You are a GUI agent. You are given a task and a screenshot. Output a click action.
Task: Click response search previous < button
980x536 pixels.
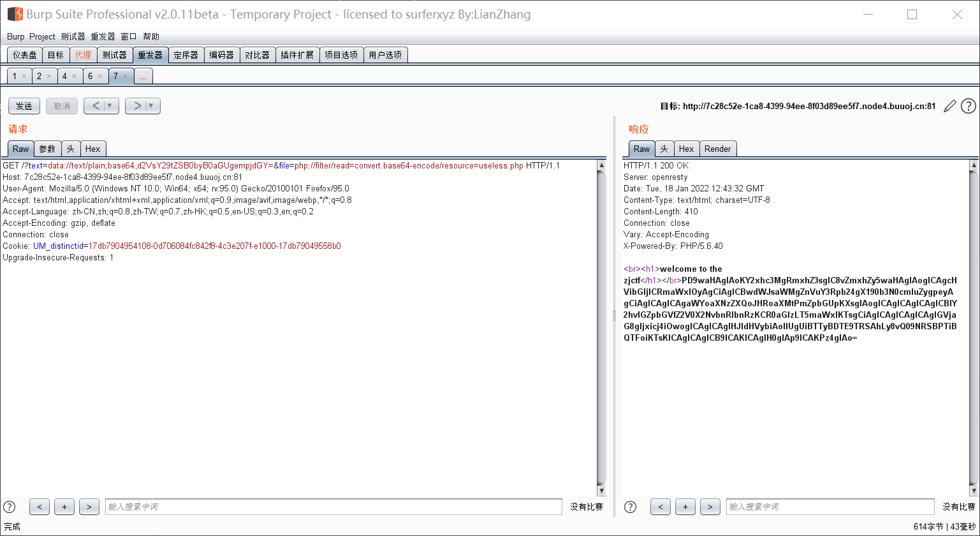(x=661, y=507)
